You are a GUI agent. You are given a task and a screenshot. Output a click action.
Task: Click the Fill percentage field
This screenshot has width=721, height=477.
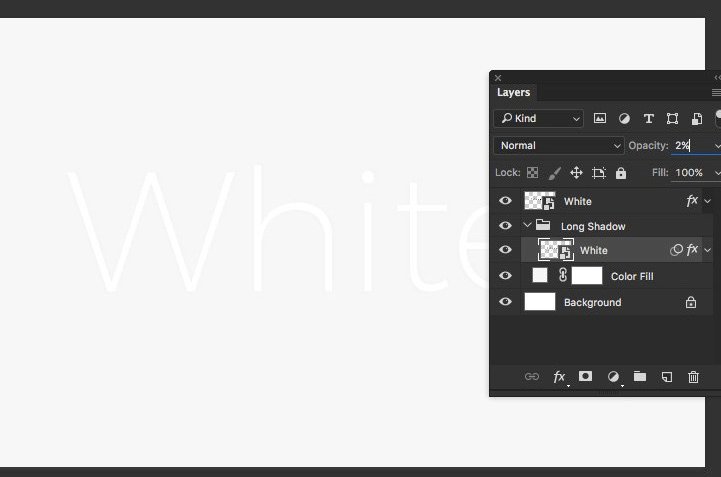click(x=689, y=173)
